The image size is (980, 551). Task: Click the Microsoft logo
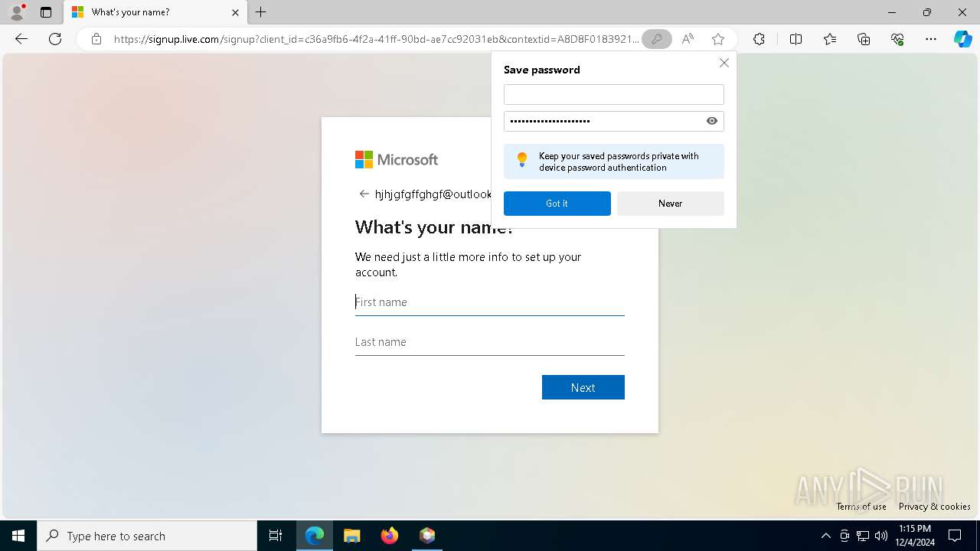(x=397, y=159)
